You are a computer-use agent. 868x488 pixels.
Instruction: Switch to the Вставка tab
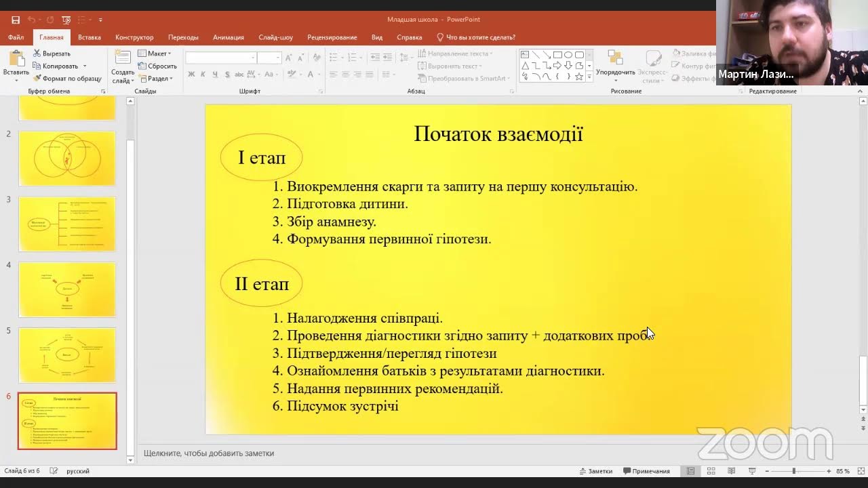pos(90,37)
